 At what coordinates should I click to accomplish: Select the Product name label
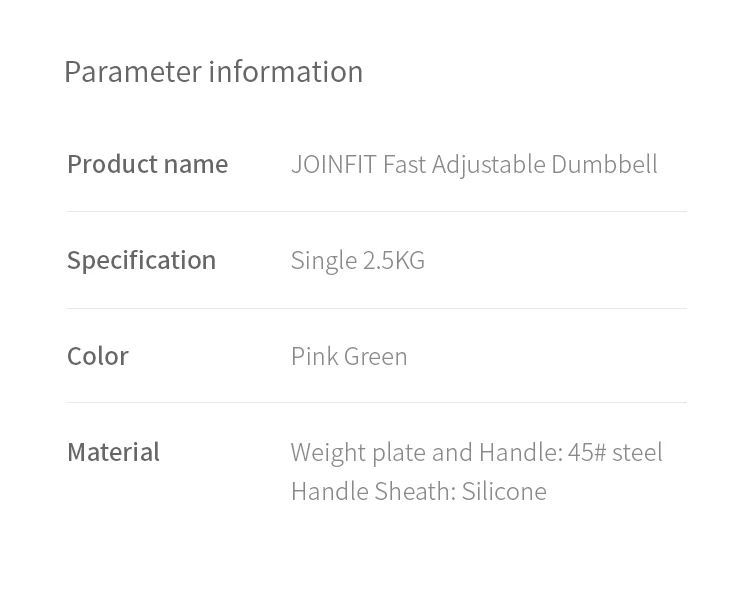click(147, 165)
